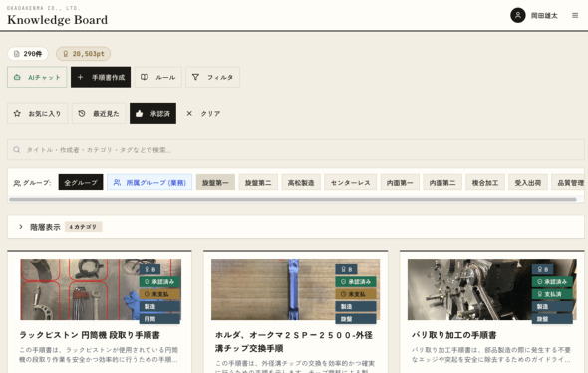Open バリ取り加工 card thumbnail image

492,289
